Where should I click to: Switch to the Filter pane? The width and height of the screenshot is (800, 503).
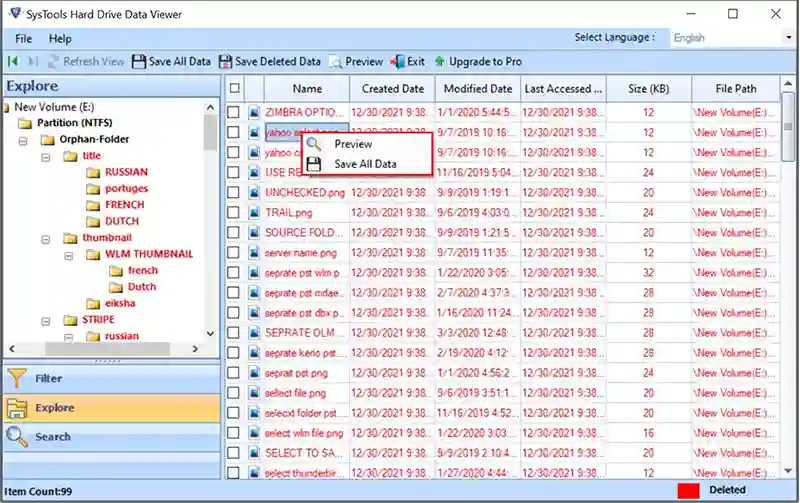[112, 379]
